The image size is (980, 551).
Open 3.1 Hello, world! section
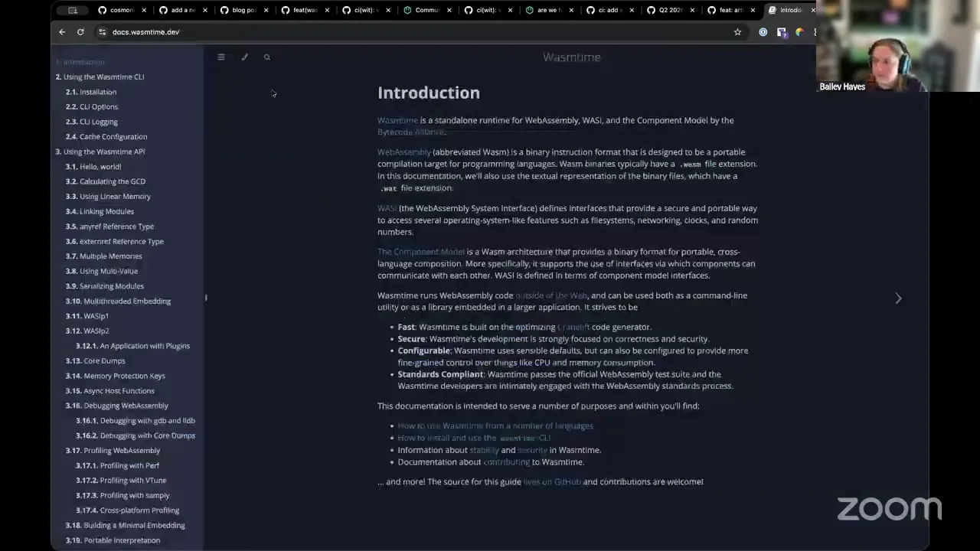pyautogui.click(x=93, y=166)
